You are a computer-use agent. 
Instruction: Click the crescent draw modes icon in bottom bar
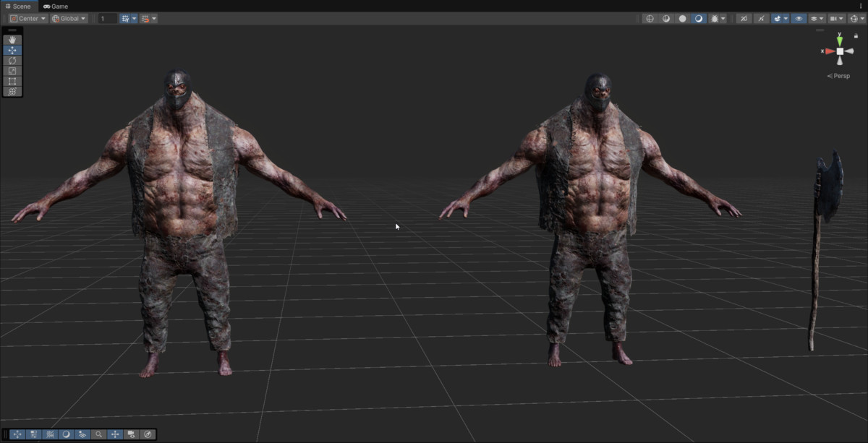(x=67, y=434)
